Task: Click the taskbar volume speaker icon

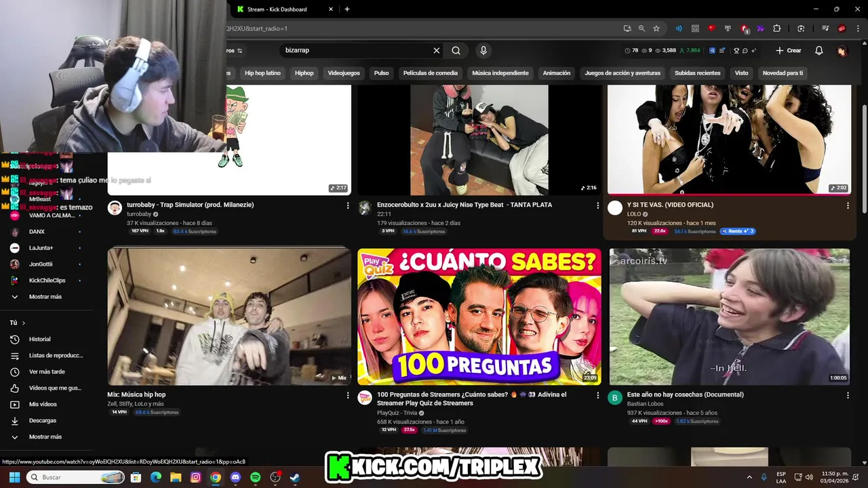Action: (x=809, y=477)
